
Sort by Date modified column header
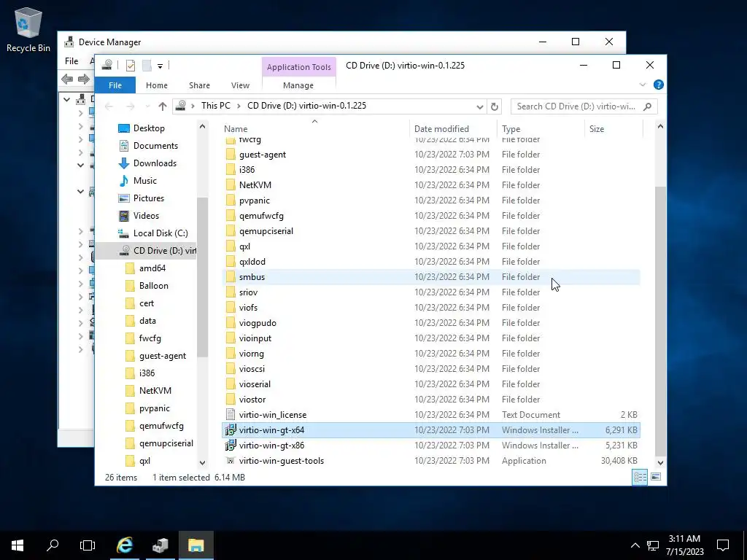pos(441,129)
